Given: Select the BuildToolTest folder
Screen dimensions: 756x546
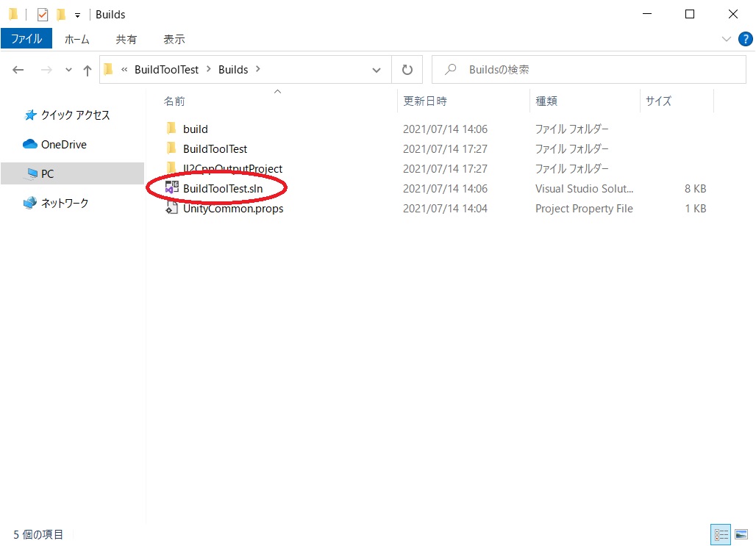Looking at the screenshot, I should [x=215, y=149].
